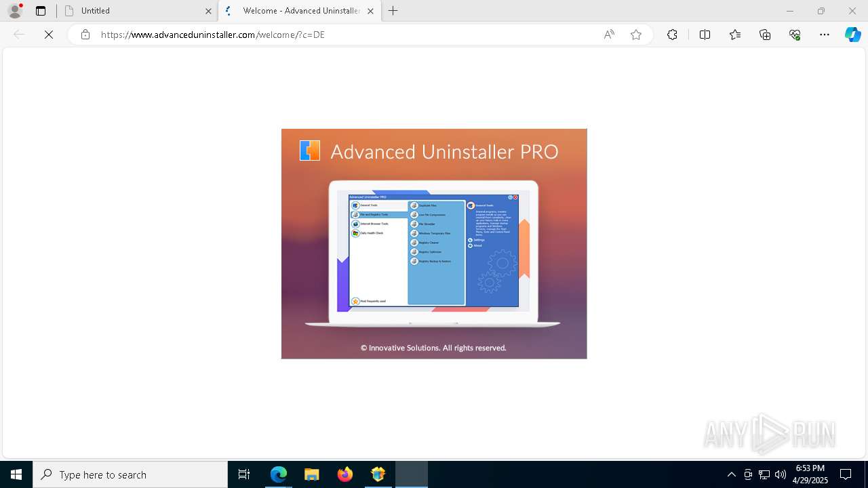This screenshot has width=868, height=488.
Task: Open the volume control tray icon
Action: coord(781,474)
